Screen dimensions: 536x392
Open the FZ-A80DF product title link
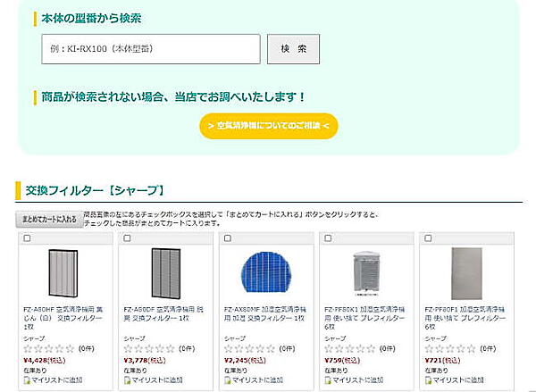pos(163,313)
